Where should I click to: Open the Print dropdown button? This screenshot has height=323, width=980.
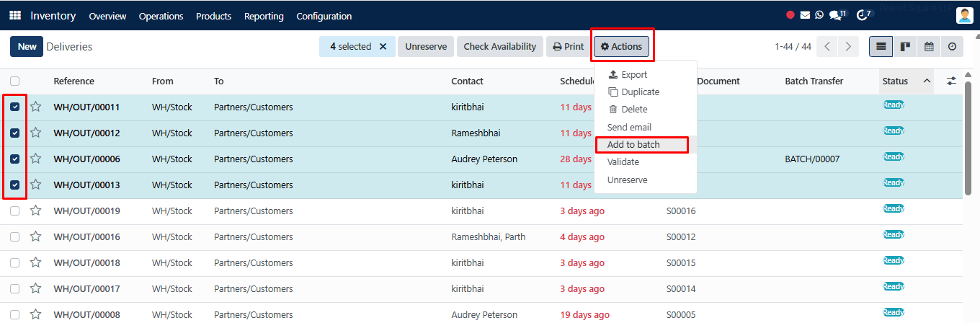569,47
